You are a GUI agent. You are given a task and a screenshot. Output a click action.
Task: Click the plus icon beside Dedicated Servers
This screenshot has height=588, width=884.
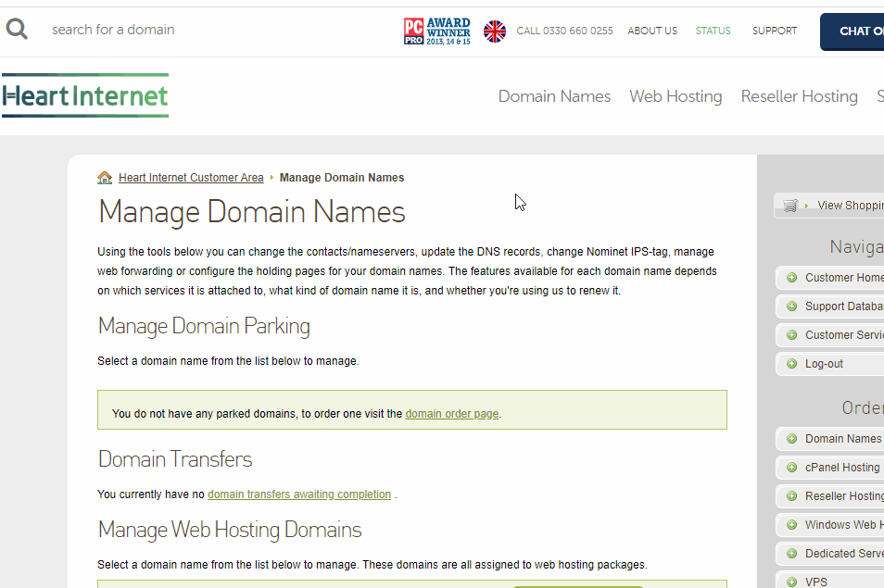click(x=791, y=554)
